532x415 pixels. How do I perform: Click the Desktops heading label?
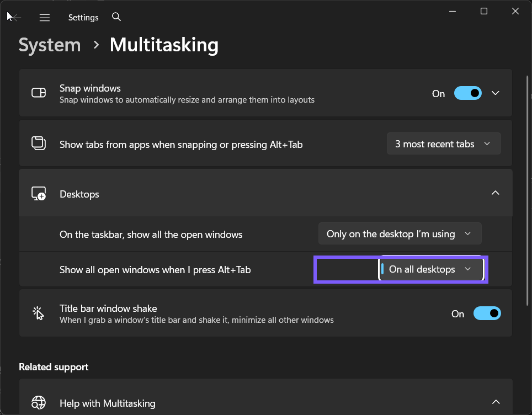(79, 194)
